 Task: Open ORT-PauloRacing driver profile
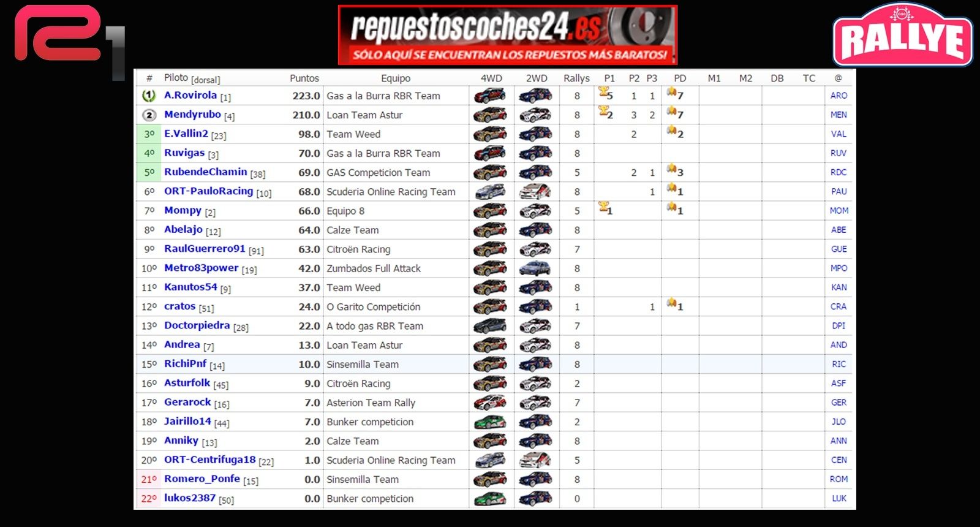tap(208, 191)
